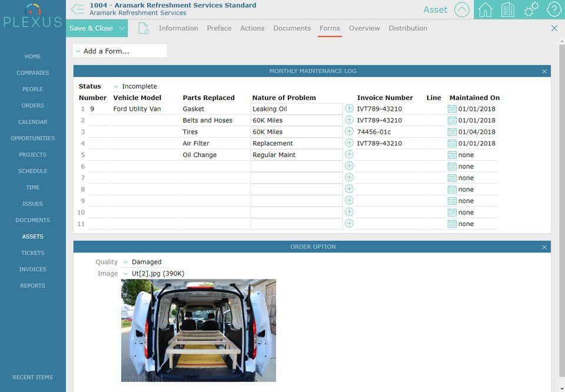Open calendar icon for Tires row date
Viewport: 565px width, 392px height.
(x=452, y=132)
